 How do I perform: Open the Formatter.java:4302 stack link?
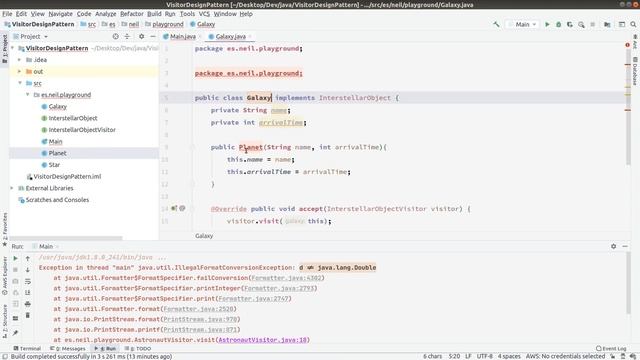click(287, 278)
